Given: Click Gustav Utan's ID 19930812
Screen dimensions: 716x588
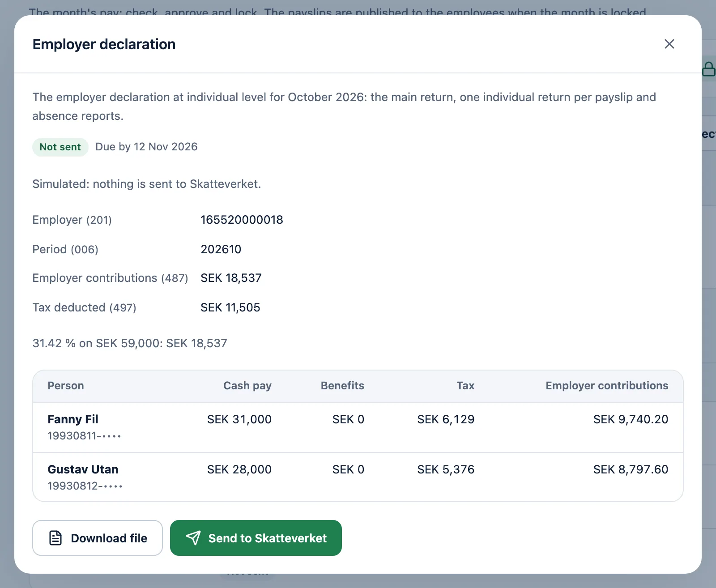Looking at the screenshot, I should point(85,486).
